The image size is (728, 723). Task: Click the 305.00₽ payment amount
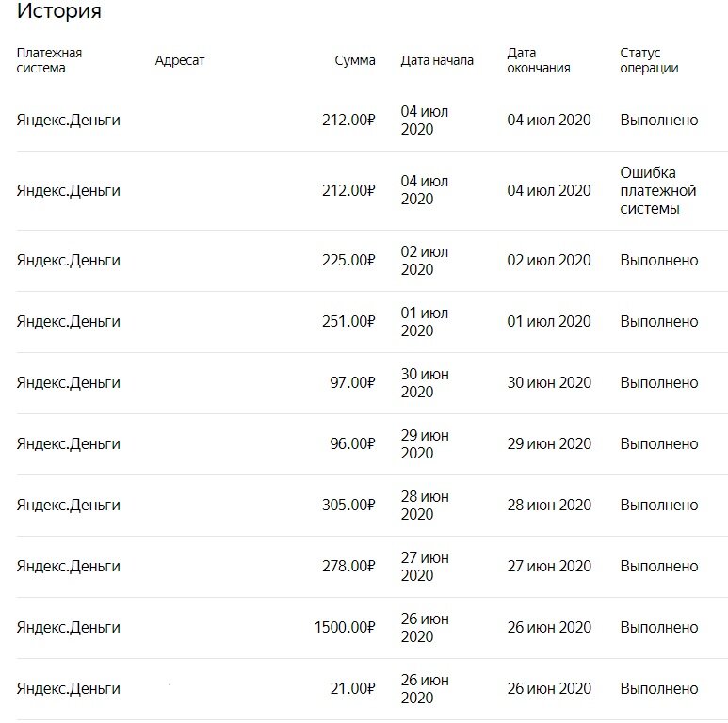point(348,505)
